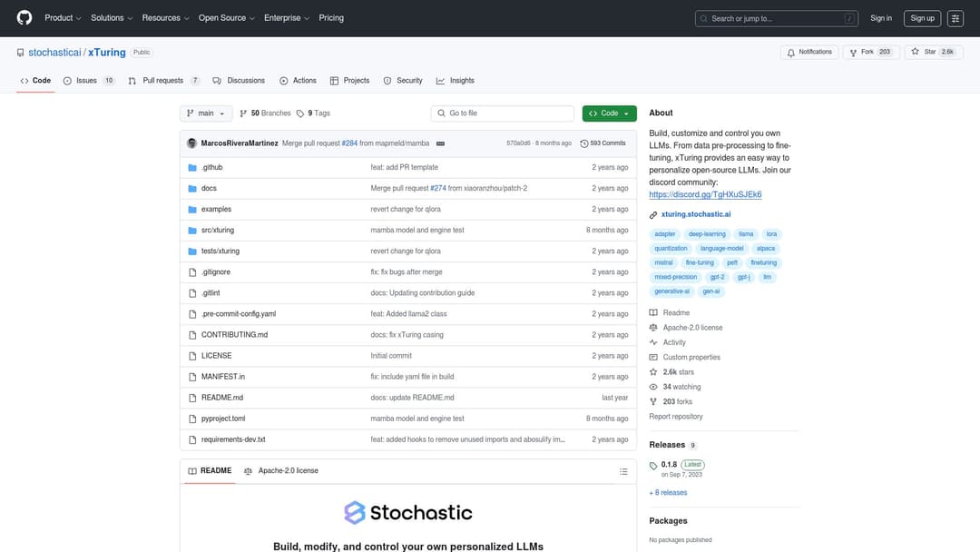This screenshot has width=980, height=552.
Task: View 34 watching users
Action: pyautogui.click(x=681, y=387)
